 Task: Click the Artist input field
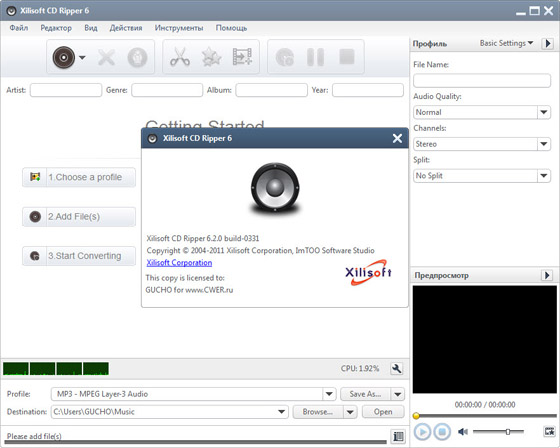point(66,90)
